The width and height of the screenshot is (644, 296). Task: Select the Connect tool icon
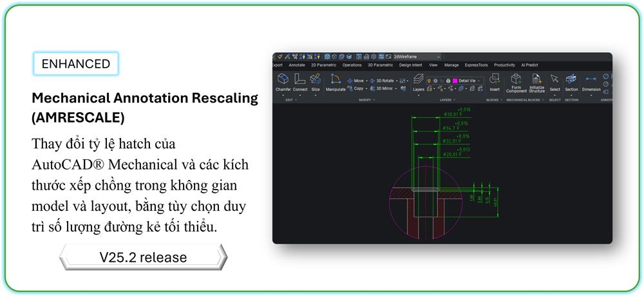(300, 79)
